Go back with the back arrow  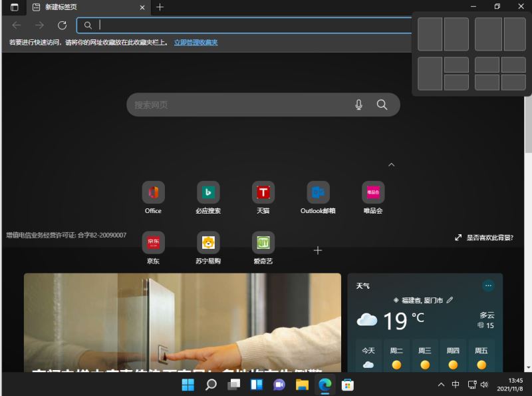pyautogui.click(x=17, y=25)
